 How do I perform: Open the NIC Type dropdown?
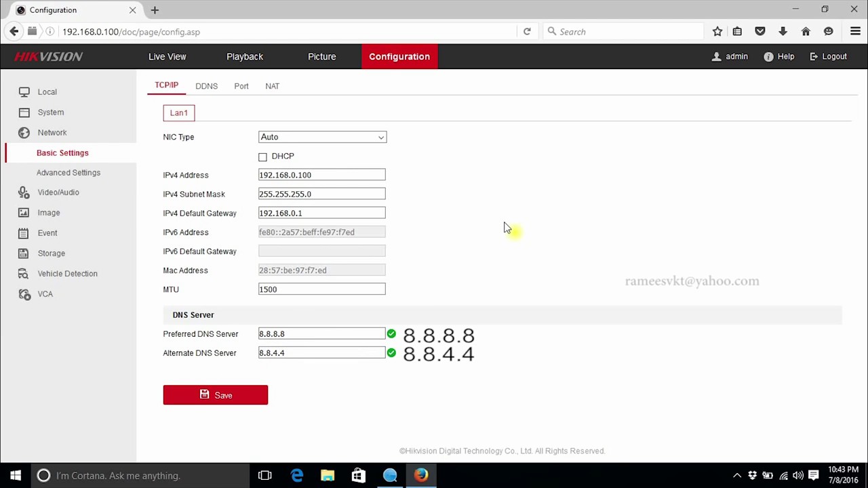click(x=322, y=137)
